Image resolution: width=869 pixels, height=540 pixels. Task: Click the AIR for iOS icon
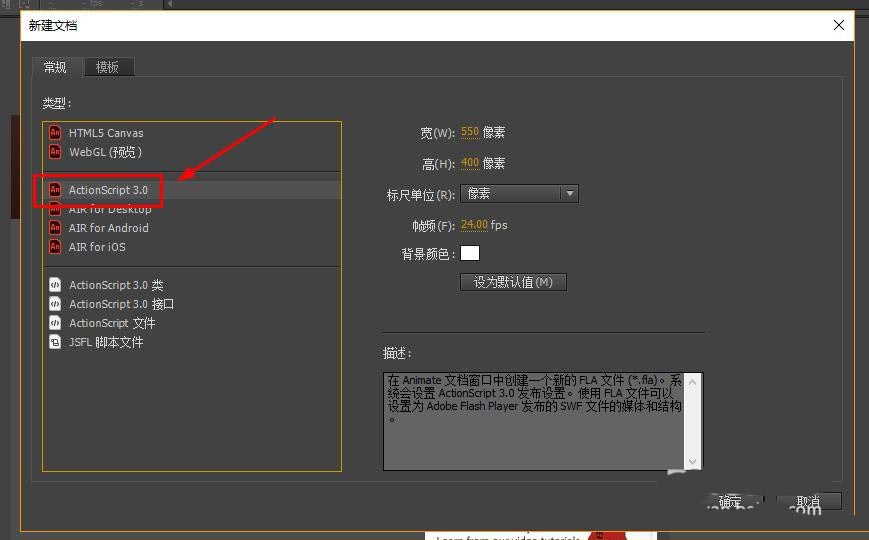point(55,246)
